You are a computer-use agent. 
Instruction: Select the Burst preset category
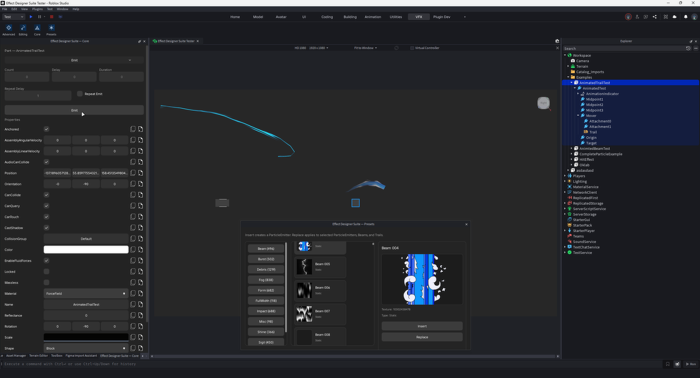[266, 259]
